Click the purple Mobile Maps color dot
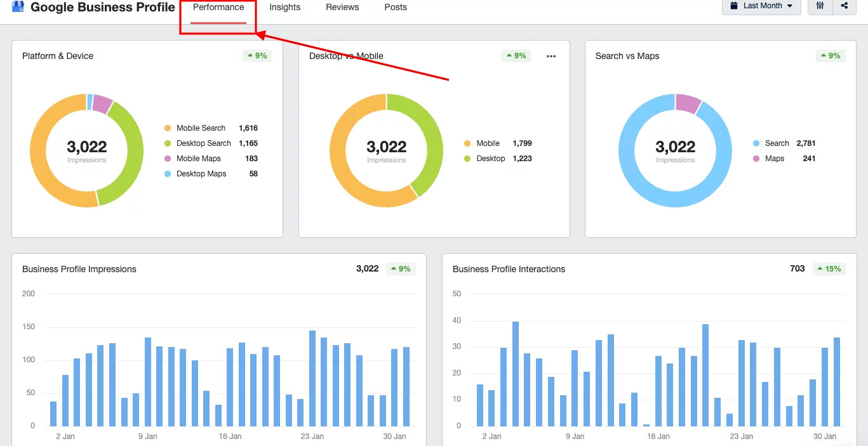The width and height of the screenshot is (868, 446). point(167,158)
